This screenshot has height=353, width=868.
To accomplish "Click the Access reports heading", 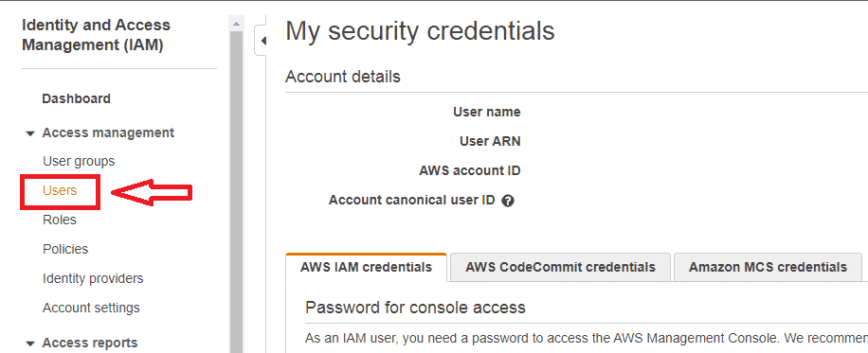I will coord(90,343).
